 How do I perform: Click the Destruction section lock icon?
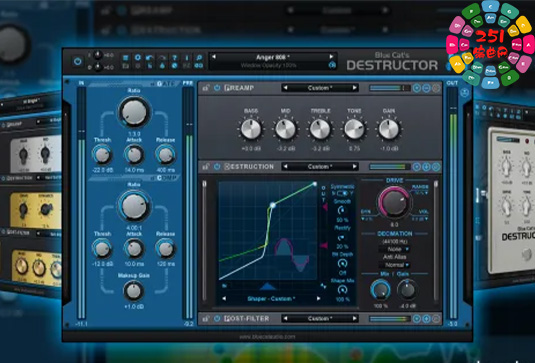[x=205, y=167]
